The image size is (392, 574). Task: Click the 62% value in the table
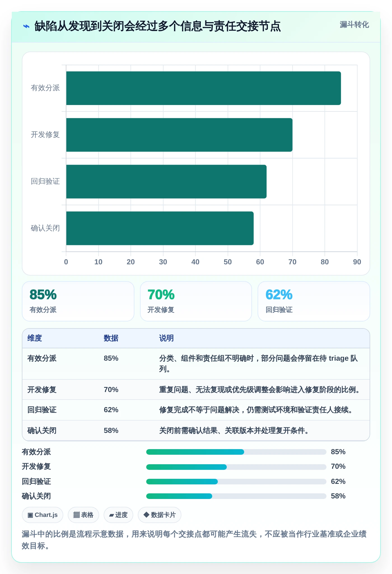[111, 410]
